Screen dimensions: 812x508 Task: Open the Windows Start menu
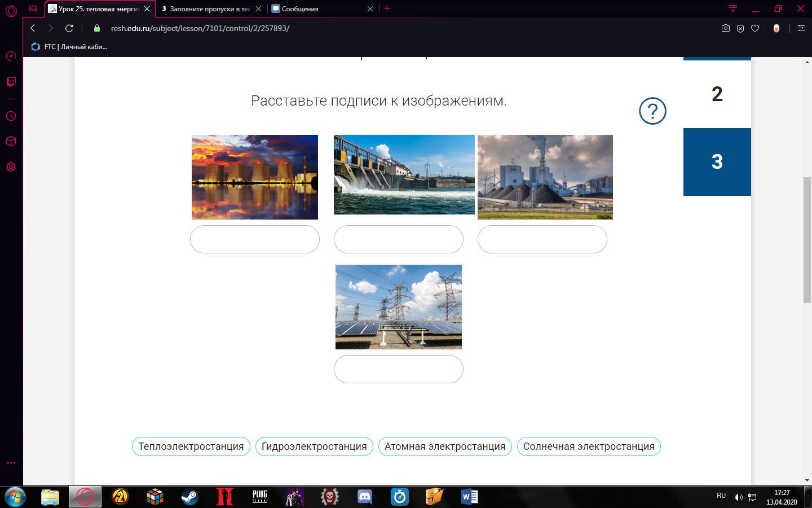pyautogui.click(x=15, y=497)
